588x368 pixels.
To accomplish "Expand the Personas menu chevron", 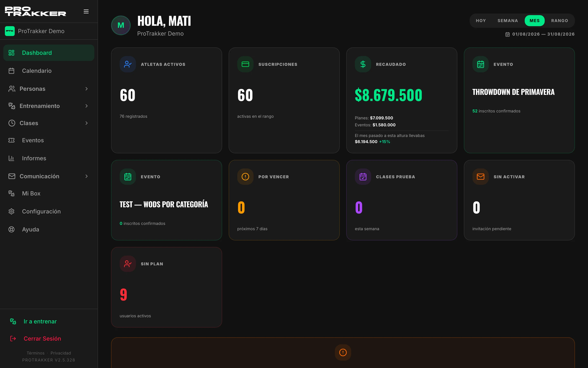I will (x=87, y=89).
